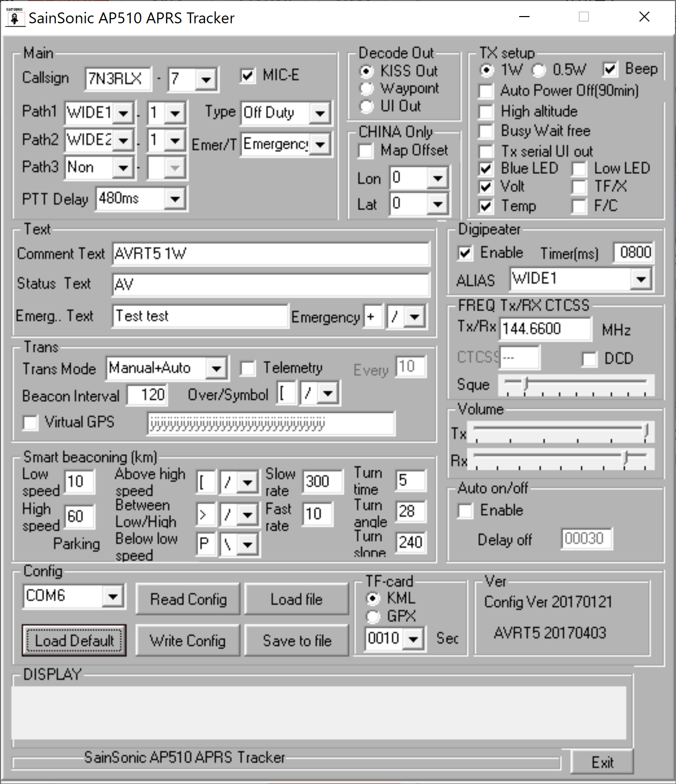Open the TF-card seconds dropdown
The width and height of the screenshot is (676, 784).
point(413,639)
